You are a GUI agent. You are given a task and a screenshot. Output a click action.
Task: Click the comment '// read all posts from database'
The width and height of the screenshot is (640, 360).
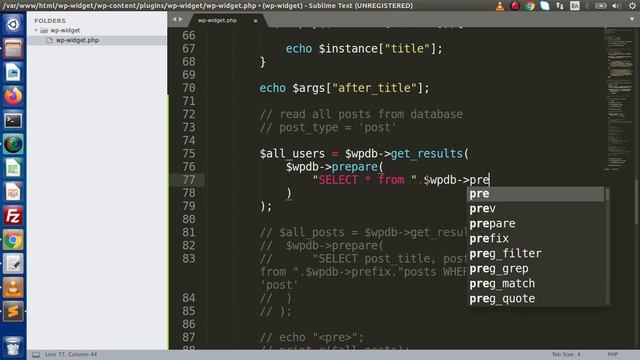pyautogui.click(x=361, y=114)
